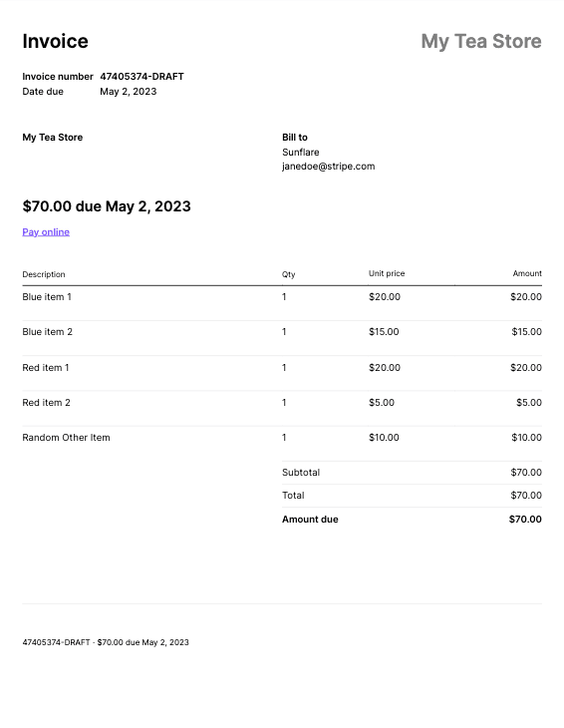The height and width of the screenshot is (728, 564).
Task: Click the Amount column header
Action: 527,273
